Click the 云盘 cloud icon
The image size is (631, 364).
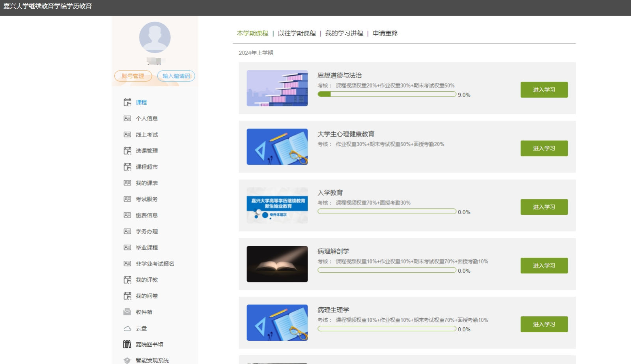(x=127, y=329)
